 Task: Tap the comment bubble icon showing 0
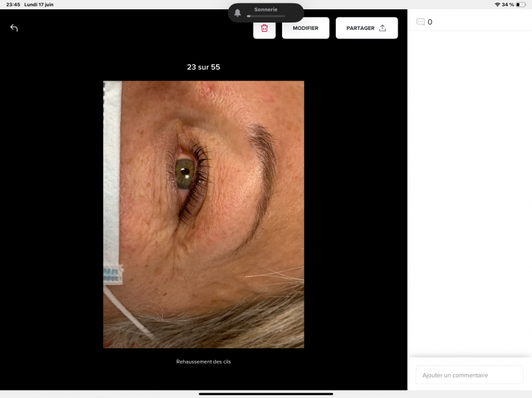[421, 21]
